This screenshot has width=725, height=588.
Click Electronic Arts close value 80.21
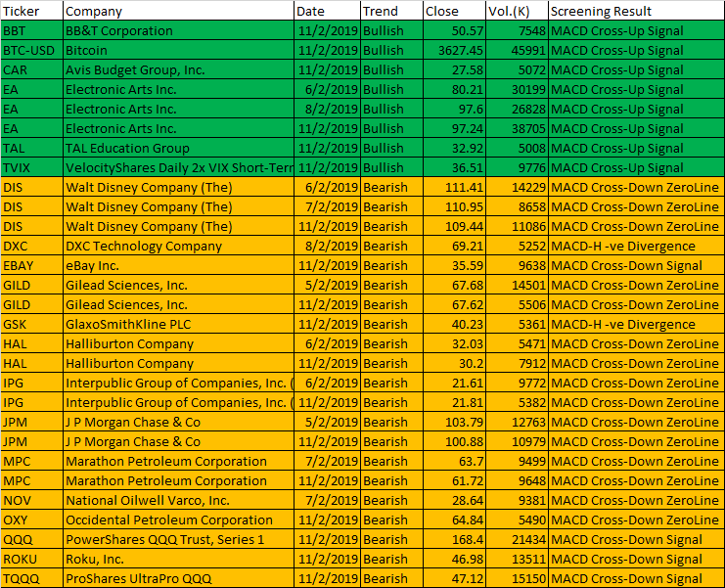(x=455, y=89)
